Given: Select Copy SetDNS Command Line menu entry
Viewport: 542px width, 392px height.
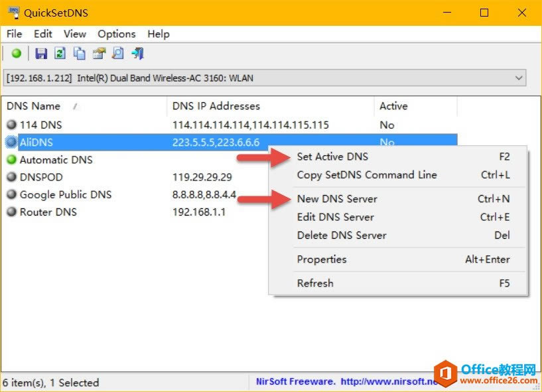Looking at the screenshot, I should point(398,175).
